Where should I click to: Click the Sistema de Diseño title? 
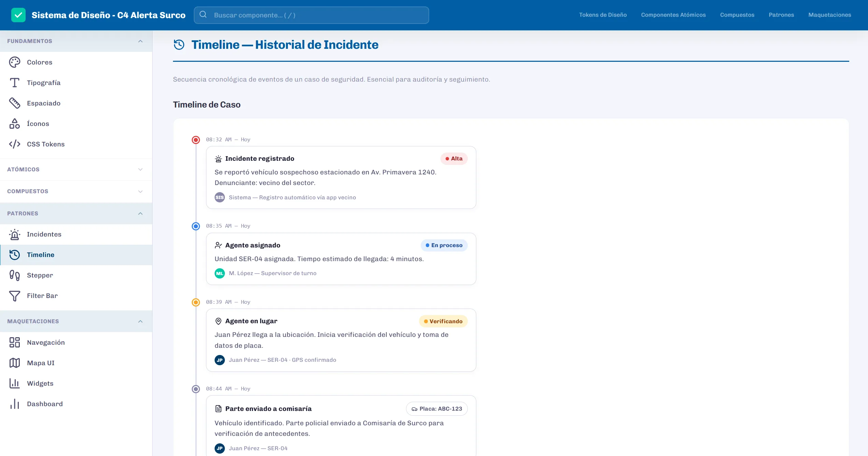point(108,15)
